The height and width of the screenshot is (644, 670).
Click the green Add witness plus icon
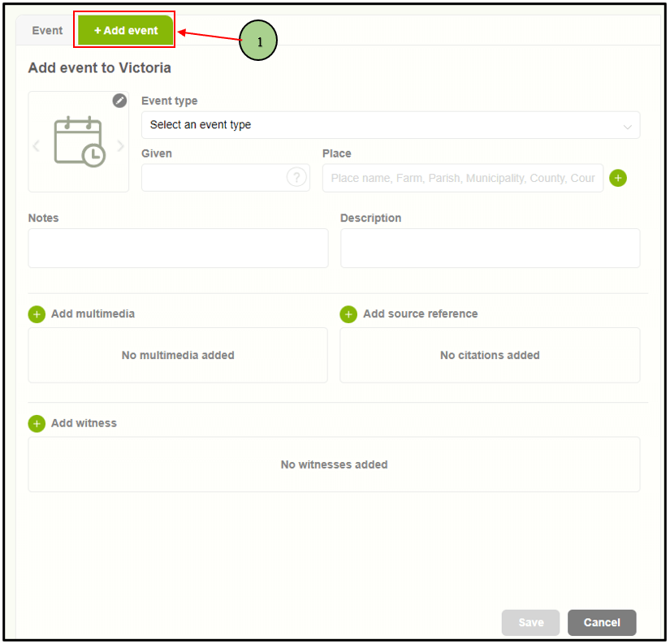point(37,424)
